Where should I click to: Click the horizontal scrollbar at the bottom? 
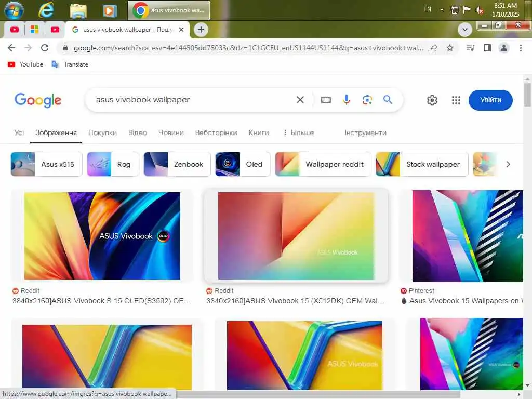318,395
